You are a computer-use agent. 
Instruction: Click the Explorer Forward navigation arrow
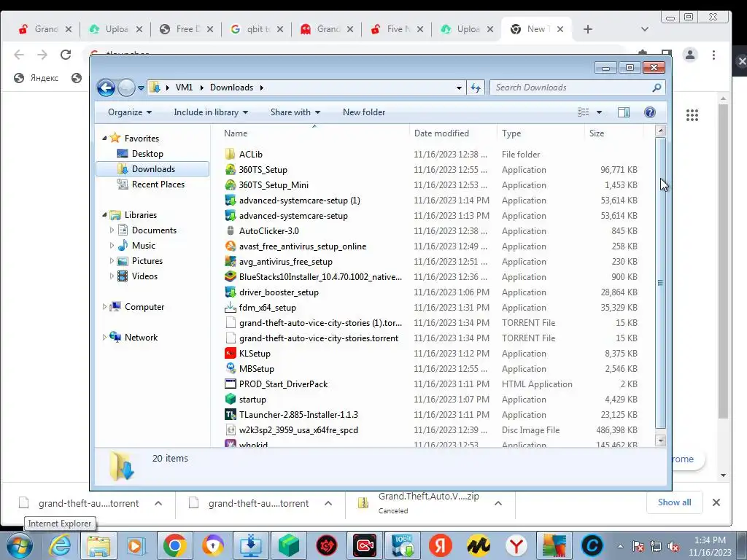[x=126, y=87]
